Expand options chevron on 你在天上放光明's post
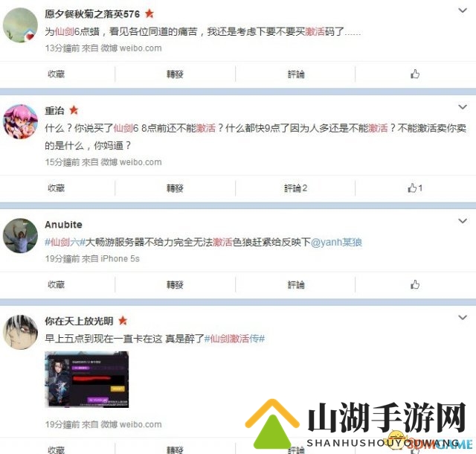The image size is (476, 454). [463, 318]
